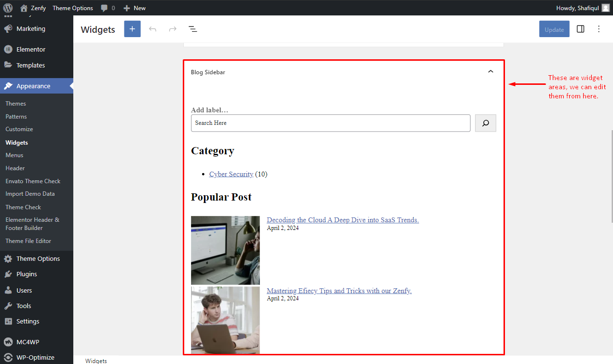Open the Theme File Editor
Screen dimensions: 613x364
point(28,241)
